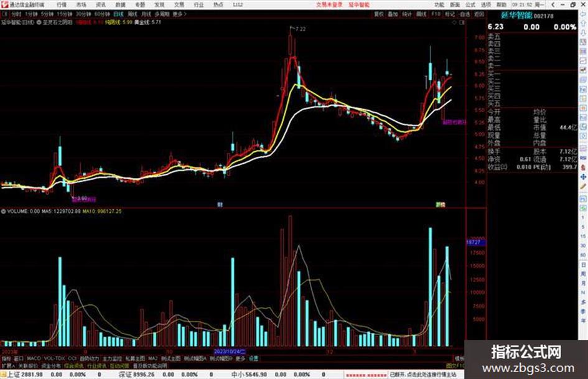
Task: Click the 2023/10/24 date marker
Action: click(x=230, y=352)
